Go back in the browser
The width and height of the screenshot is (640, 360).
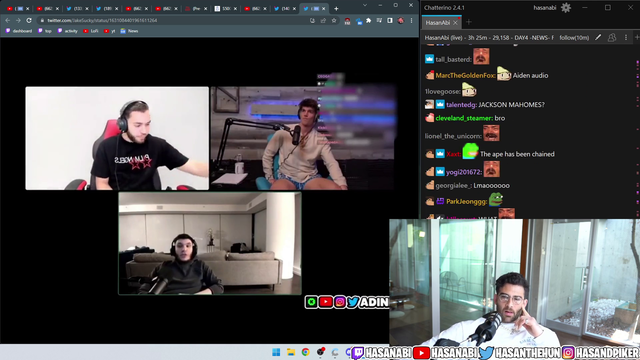click(x=8, y=20)
